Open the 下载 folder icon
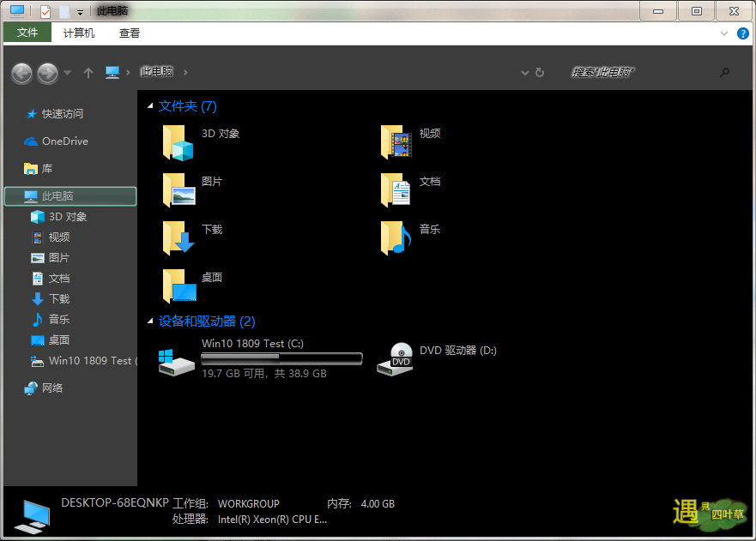The width and height of the screenshot is (756, 541). (x=178, y=238)
